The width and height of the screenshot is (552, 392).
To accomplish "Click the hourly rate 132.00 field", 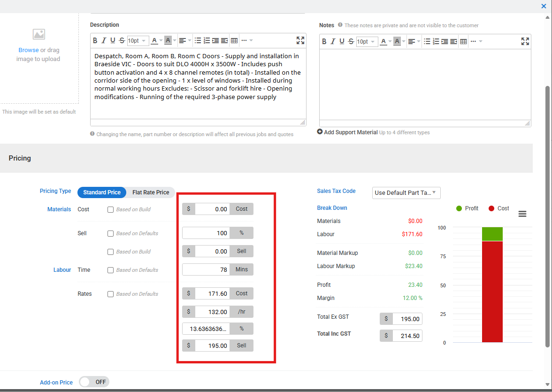I will point(212,312).
